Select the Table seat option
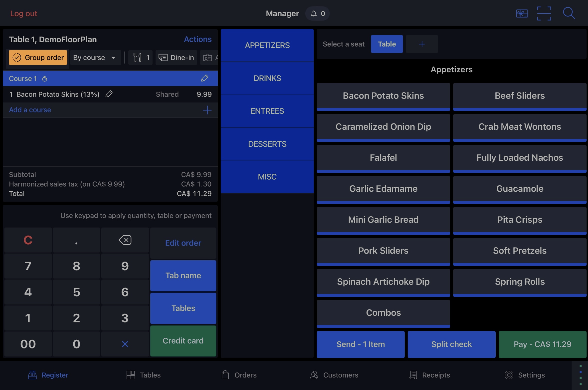This screenshot has width=588, height=390. pyautogui.click(x=387, y=44)
